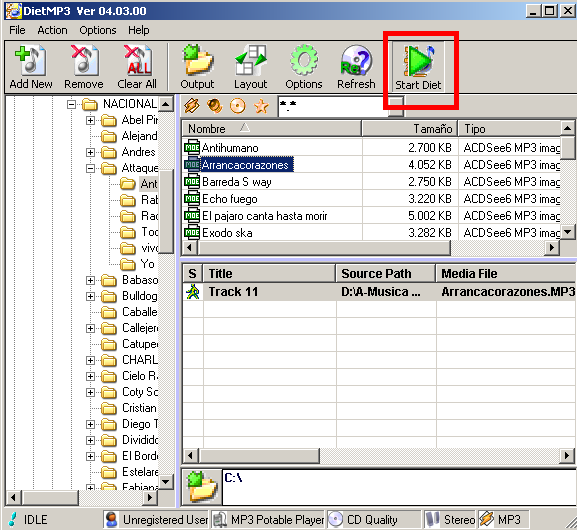
Task: Click the S status column header
Action: [192, 273]
